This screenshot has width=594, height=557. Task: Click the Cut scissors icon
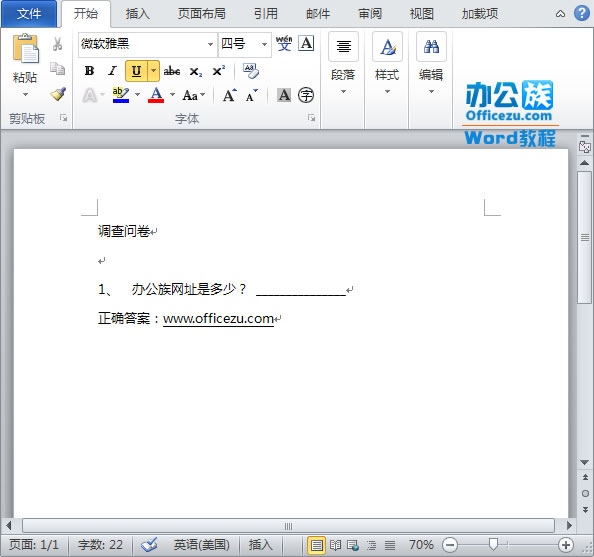pyautogui.click(x=58, y=44)
